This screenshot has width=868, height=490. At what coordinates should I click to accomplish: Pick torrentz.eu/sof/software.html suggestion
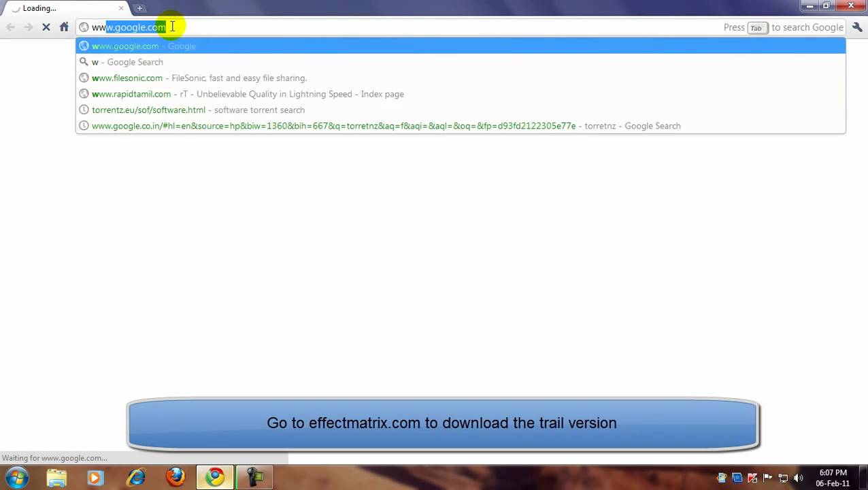(461, 110)
